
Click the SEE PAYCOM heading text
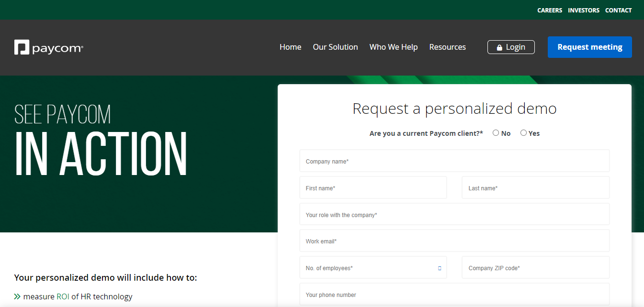pyautogui.click(x=63, y=115)
